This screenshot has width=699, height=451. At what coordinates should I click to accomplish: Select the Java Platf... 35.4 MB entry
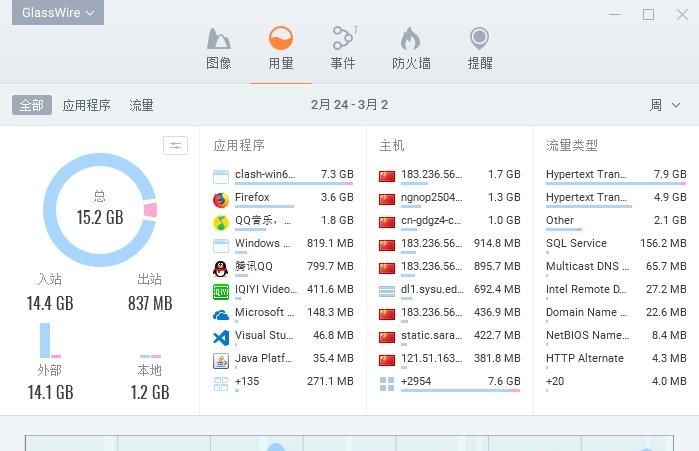(283, 361)
